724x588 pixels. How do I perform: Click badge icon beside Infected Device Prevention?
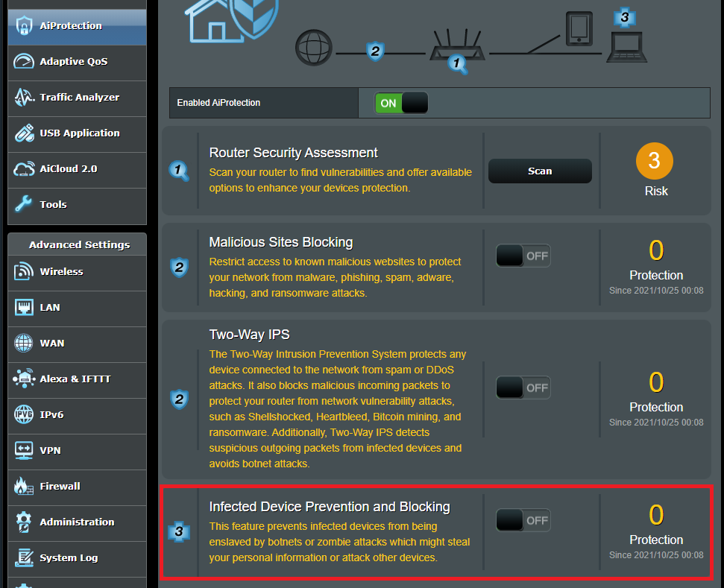point(179,531)
